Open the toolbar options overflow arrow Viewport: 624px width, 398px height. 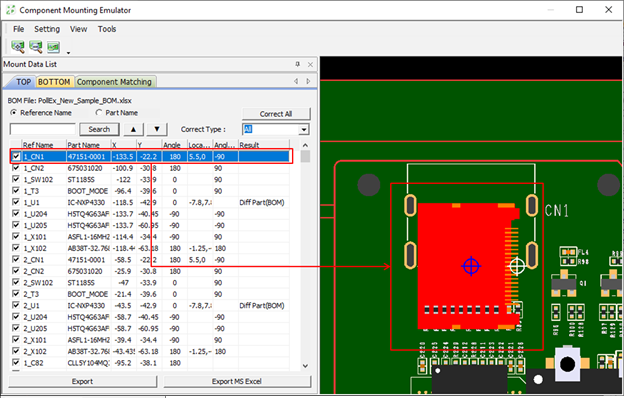[68, 52]
